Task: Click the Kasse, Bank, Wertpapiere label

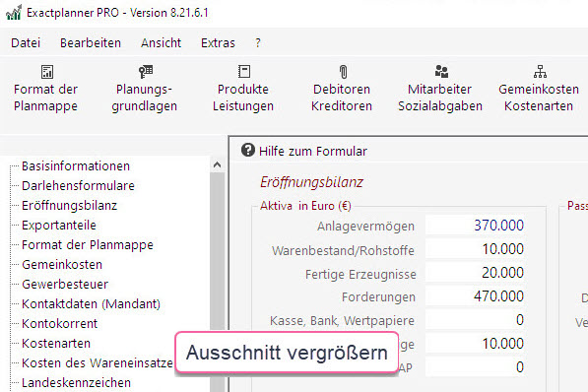Action: coord(342,321)
